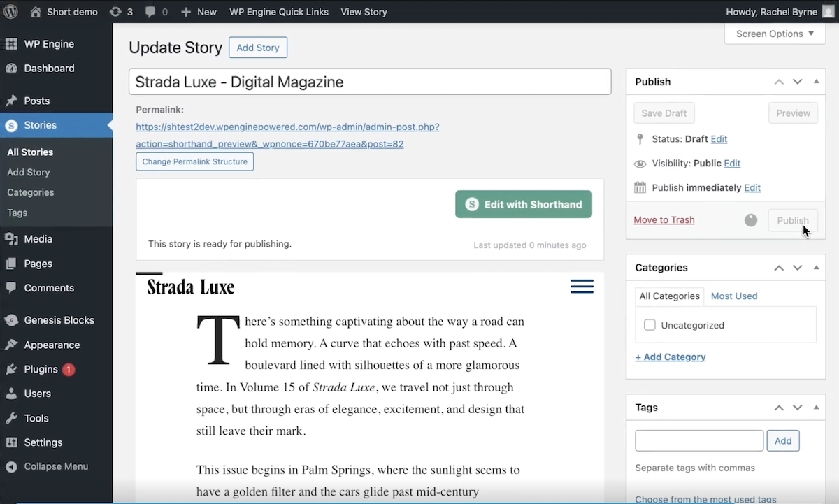The image size is (839, 504).
Task: Check the Uncategorized category box
Action: (650, 324)
